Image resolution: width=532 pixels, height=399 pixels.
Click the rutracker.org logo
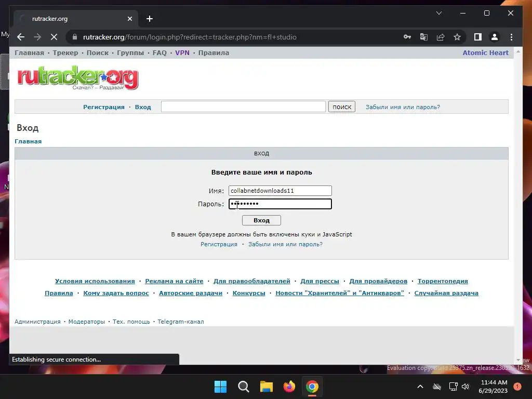coord(78,78)
